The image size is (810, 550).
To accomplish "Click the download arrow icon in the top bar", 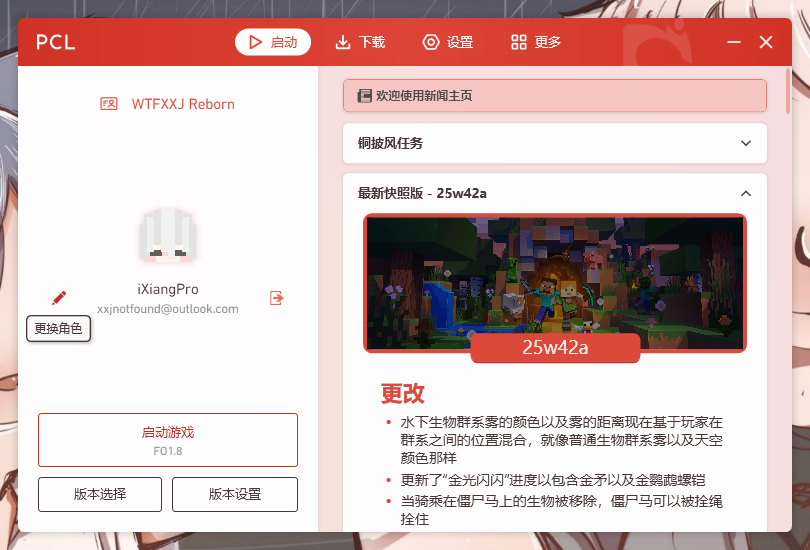I will tap(343, 42).
